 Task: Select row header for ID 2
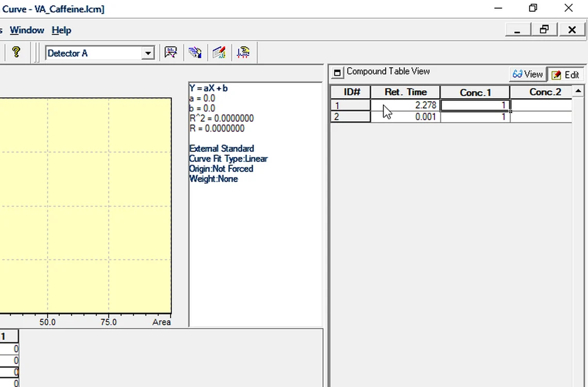(x=351, y=117)
